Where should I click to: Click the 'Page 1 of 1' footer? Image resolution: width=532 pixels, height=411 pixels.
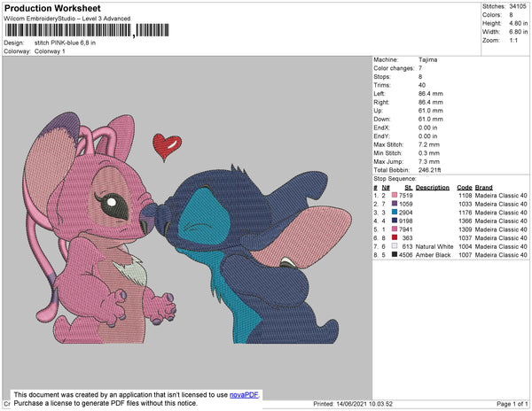(x=512, y=404)
